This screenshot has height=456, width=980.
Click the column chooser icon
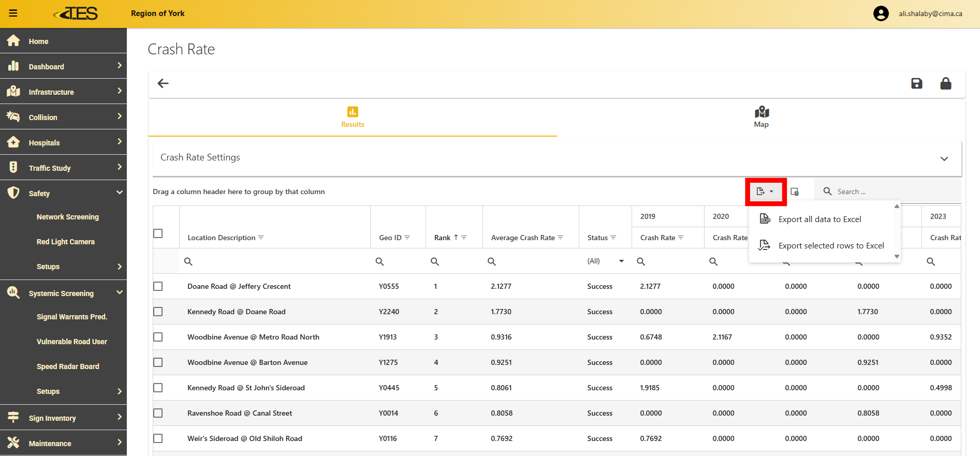click(795, 192)
